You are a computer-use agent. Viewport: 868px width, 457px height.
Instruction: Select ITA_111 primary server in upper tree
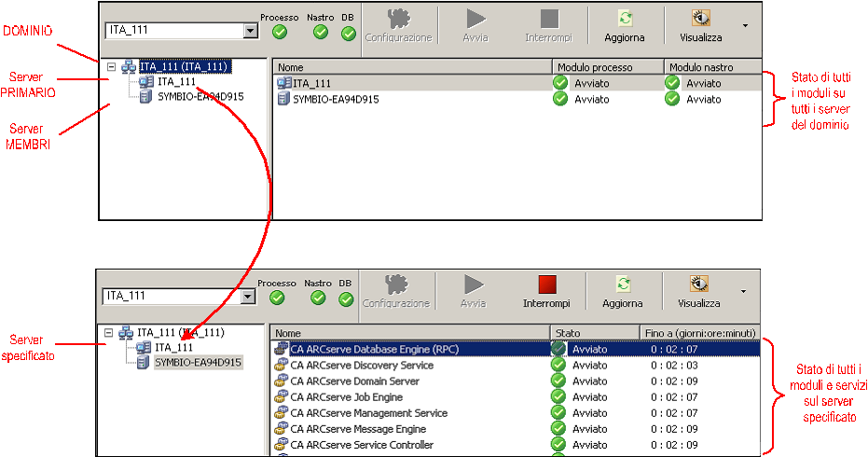176,82
